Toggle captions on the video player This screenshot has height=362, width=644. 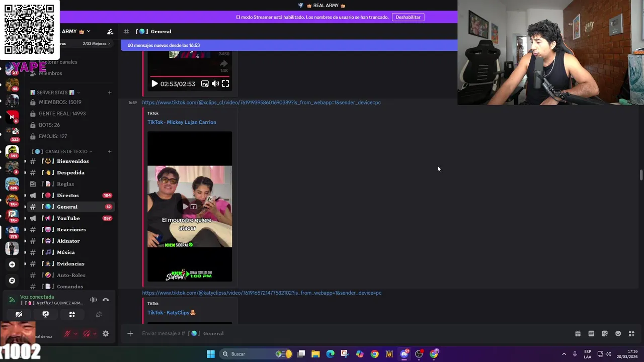click(205, 84)
